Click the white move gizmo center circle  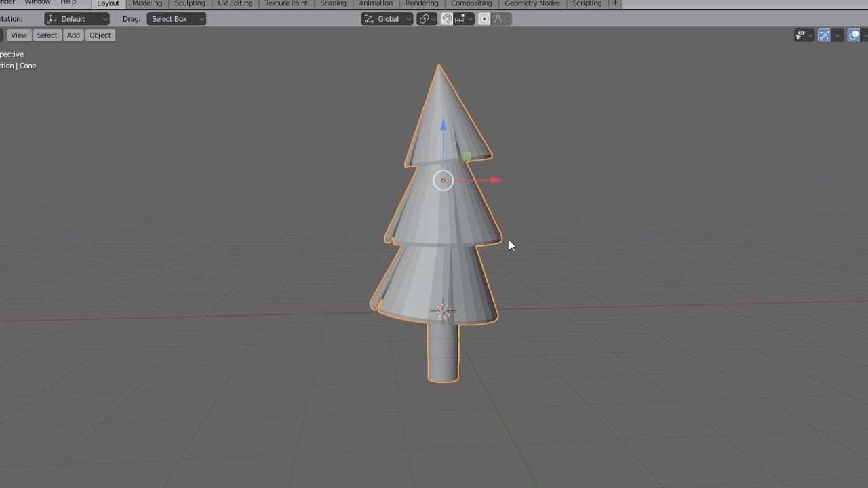pos(443,180)
